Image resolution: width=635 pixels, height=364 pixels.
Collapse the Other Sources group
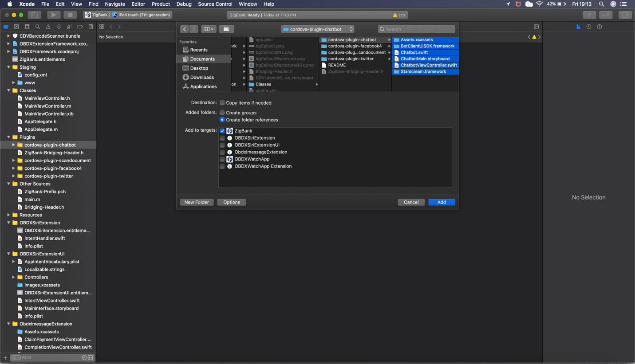pos(8,184)
